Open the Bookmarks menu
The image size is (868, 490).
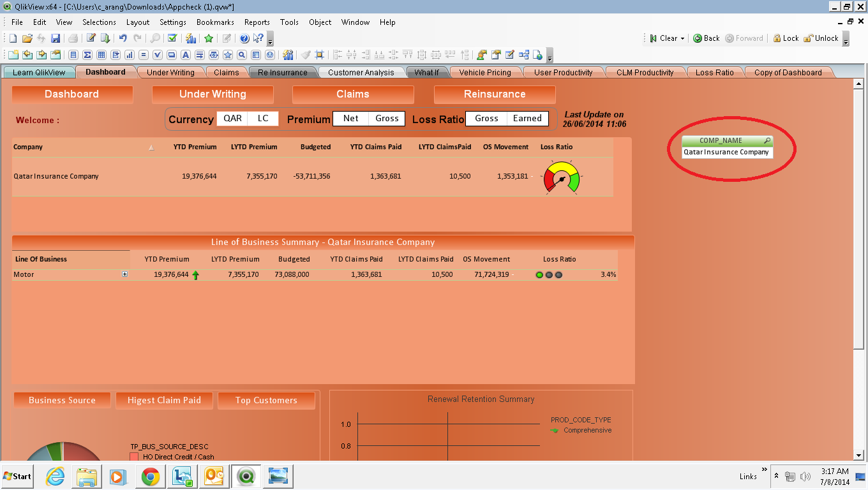[x=215, y=22]
